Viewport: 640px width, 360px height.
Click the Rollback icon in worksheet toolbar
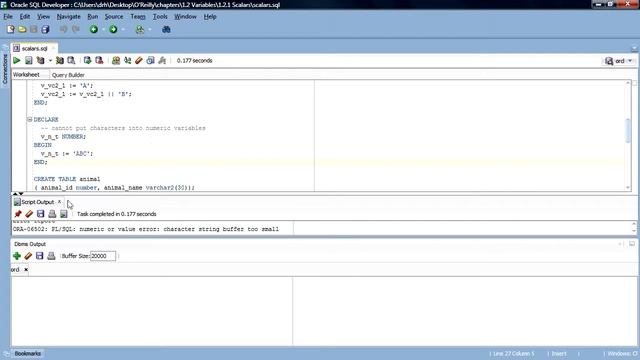[x=99, y=60]
